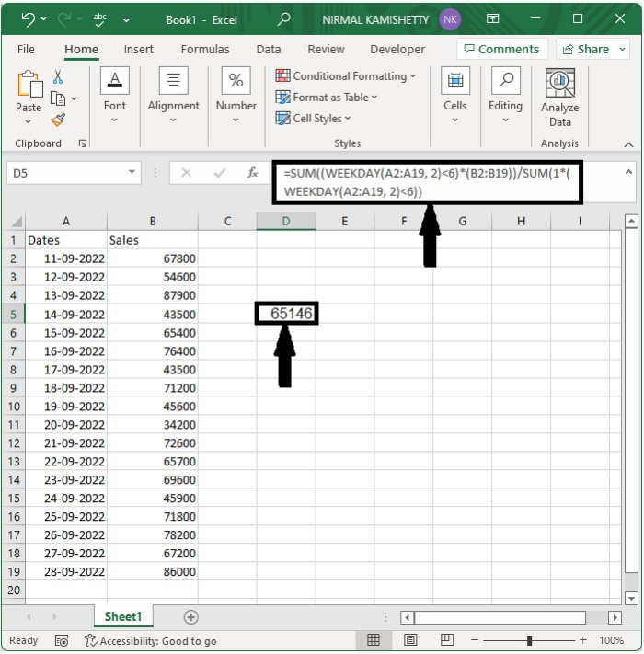Image resolution: width=644 pixels, height=654 pixels.
Task: Click the search magnifier in title bar
Action: coord(283,19)
